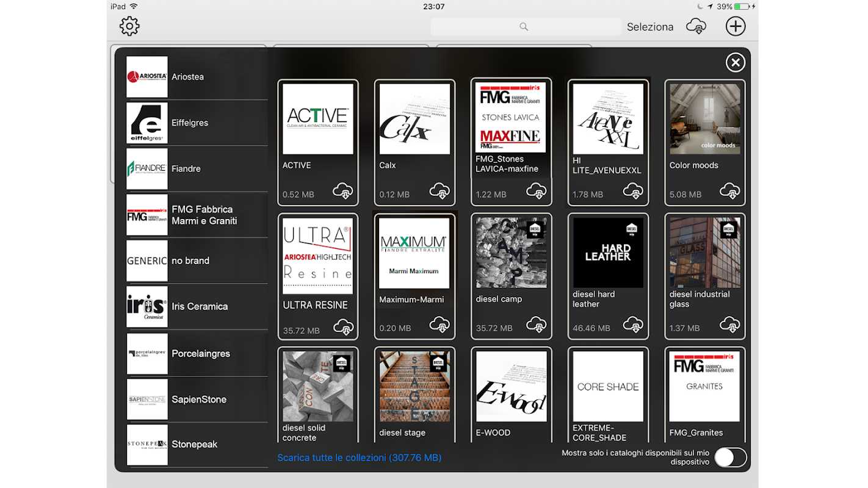Tap the cloud download icon in top bar

tap(696, 26)
